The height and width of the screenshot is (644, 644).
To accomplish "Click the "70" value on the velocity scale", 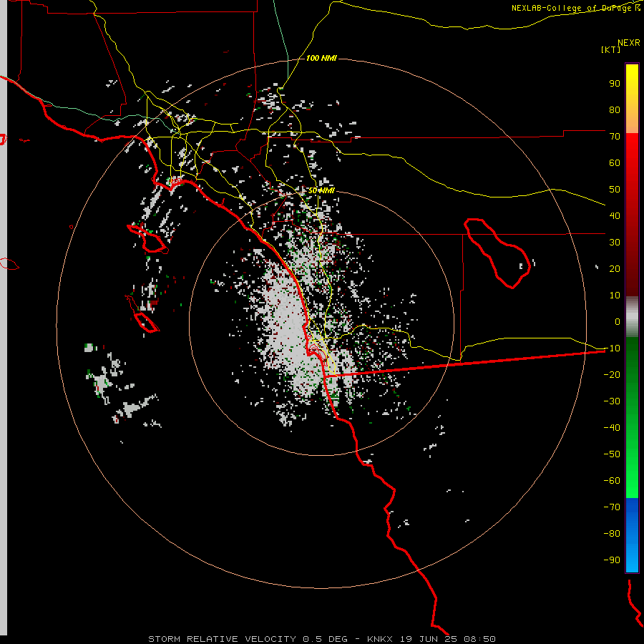I will (x=615, y=137).
